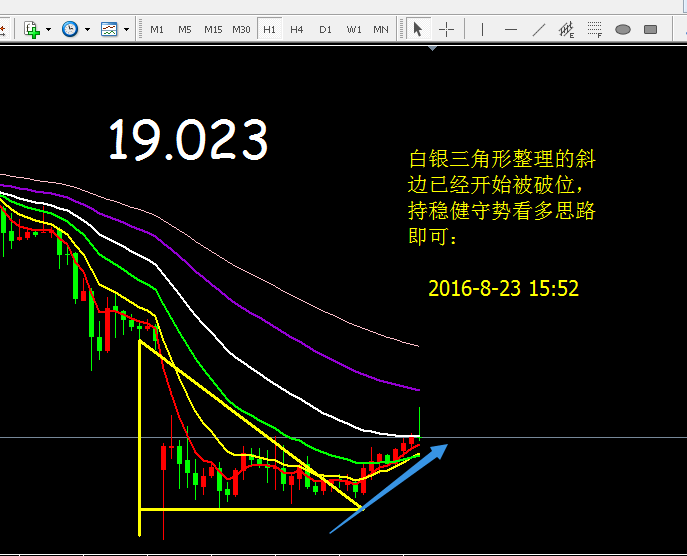This screenshot has height=556, width=687.
Task: Switch chart to W1 weekly timeframe
Action: coord(354,30)
